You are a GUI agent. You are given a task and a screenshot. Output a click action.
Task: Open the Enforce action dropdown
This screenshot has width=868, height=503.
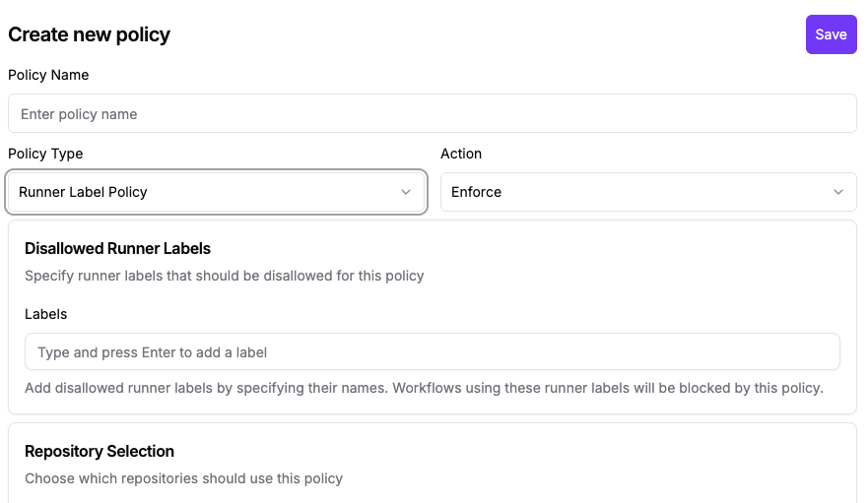tap(649, 192)
